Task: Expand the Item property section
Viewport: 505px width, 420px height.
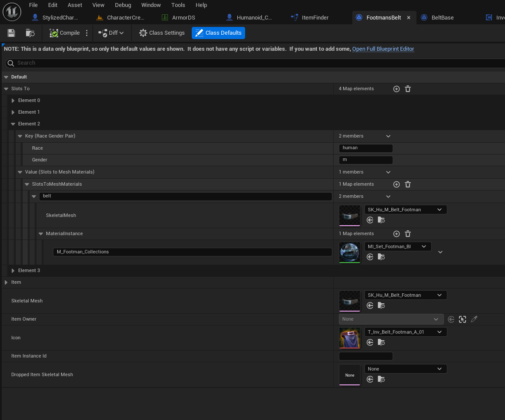Action: point(6,282)
